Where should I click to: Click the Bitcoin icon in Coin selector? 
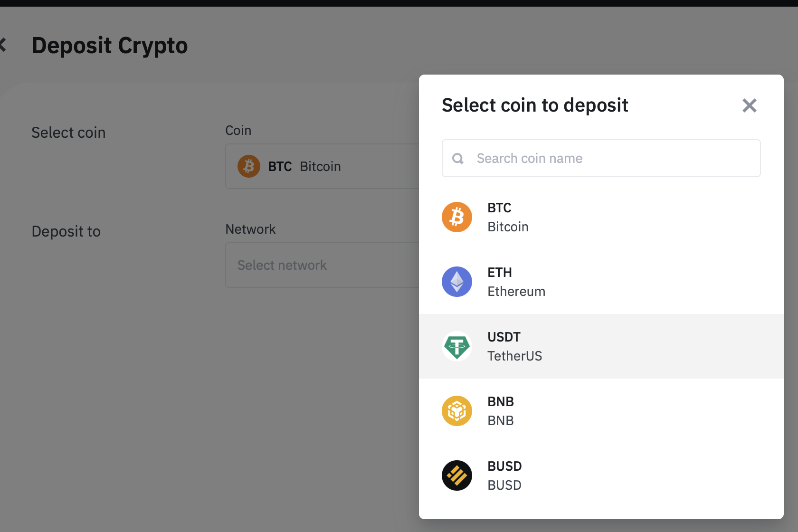coord(249,166)
